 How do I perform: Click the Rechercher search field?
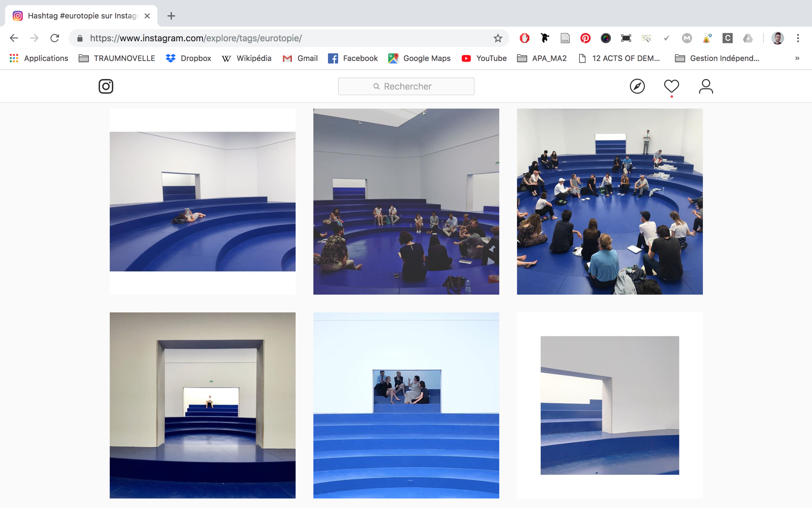(406, 86)
